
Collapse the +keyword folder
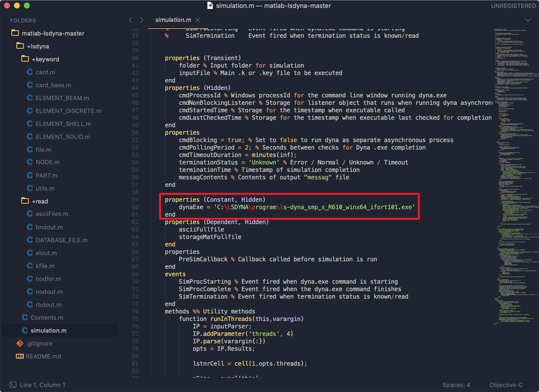(25, 59)
